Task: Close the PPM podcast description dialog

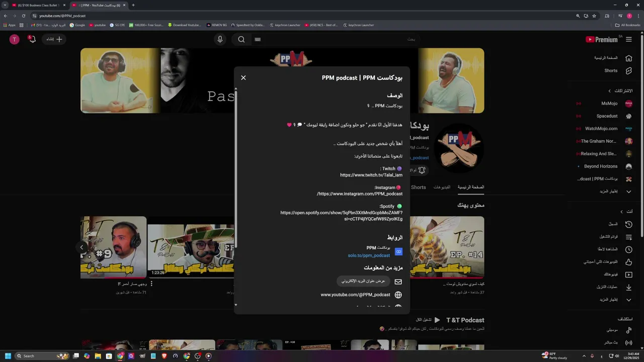Action: [244, 77]
